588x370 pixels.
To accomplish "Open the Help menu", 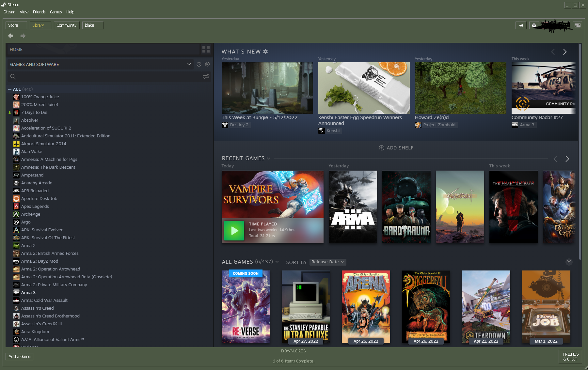I will (x=70, y=12).
